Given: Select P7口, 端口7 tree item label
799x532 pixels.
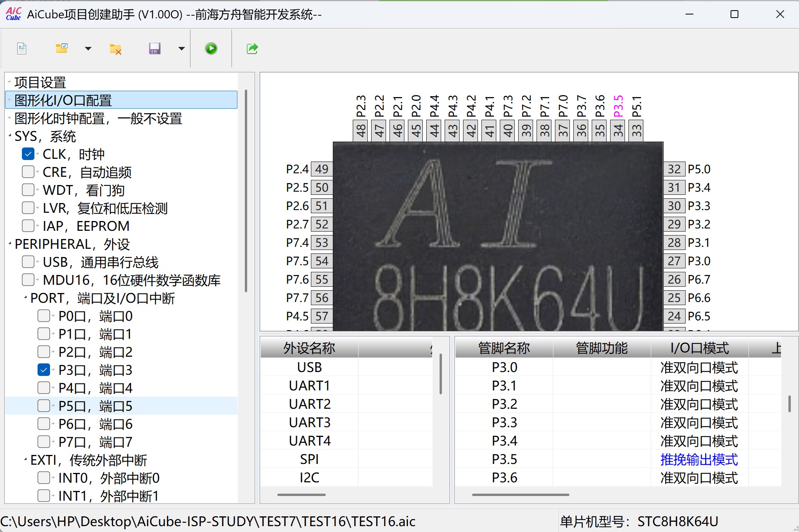Looking at the screenshot, I should 95,442.
